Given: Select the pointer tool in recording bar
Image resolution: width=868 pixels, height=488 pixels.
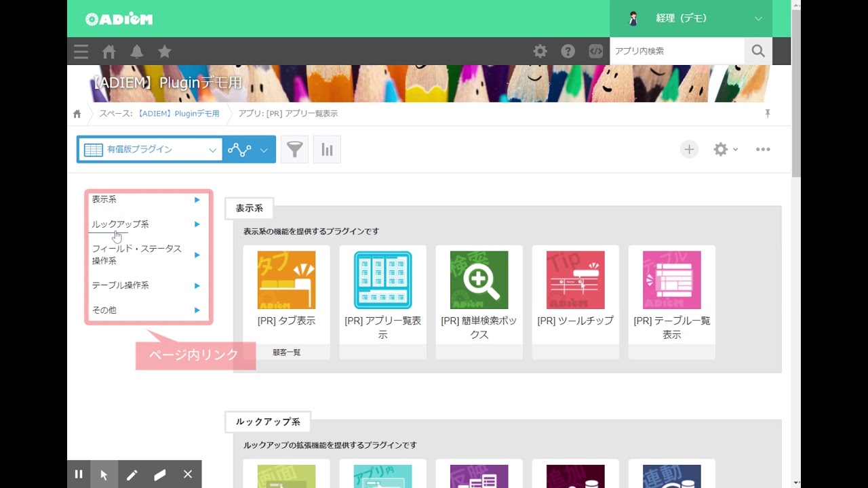Looking at the screenshot, I should click(x=104, y=474).
